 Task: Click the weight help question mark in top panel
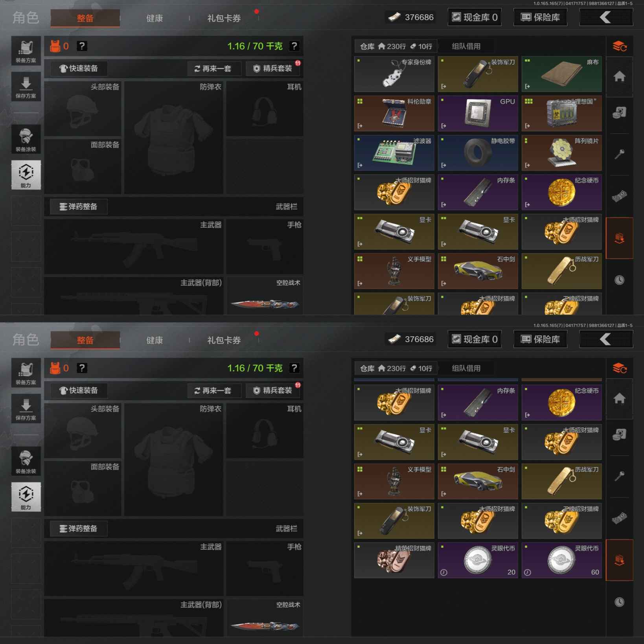(x=294, y=46)
